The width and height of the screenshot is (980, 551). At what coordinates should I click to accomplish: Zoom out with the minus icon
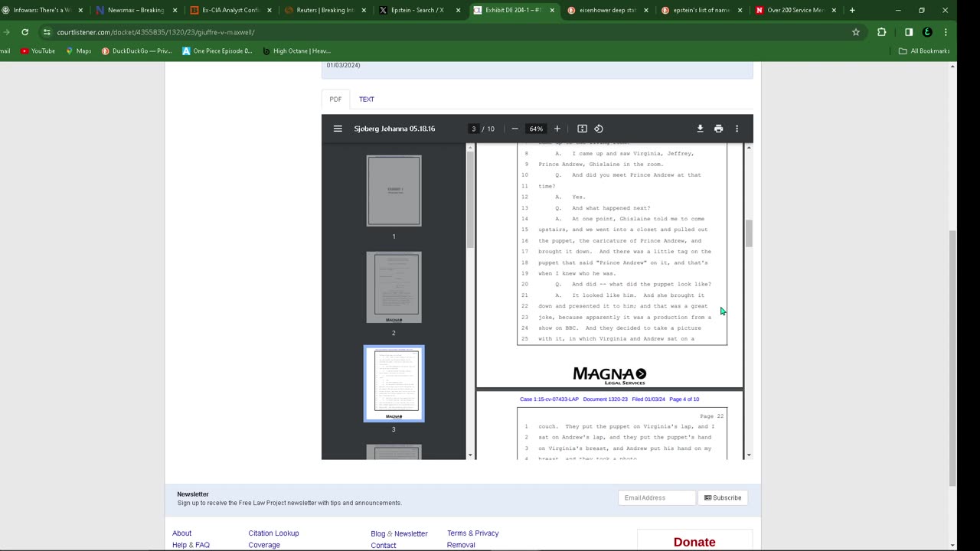point(514,129)
